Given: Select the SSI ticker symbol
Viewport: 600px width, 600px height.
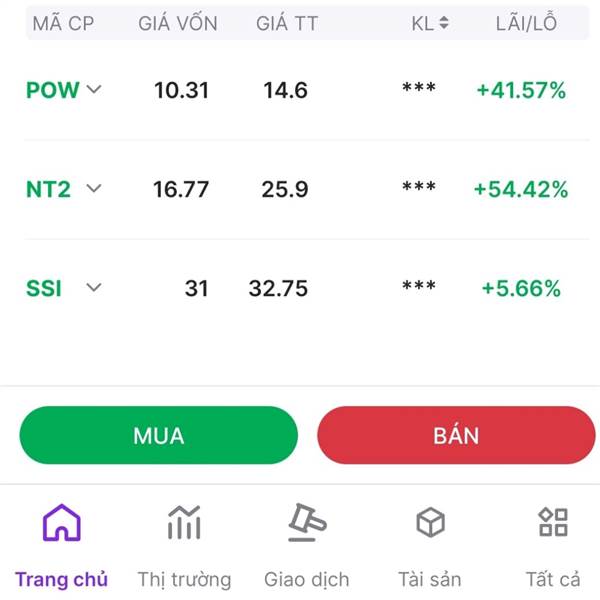Looking at the screenshot, I should (x=44, y=288).
